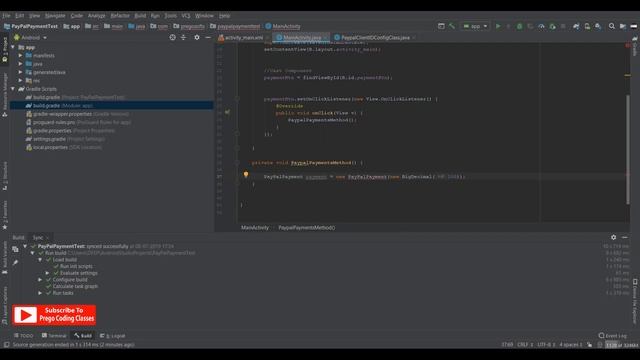
Task: Expand the Configure build node
Action: pos(40,280)
